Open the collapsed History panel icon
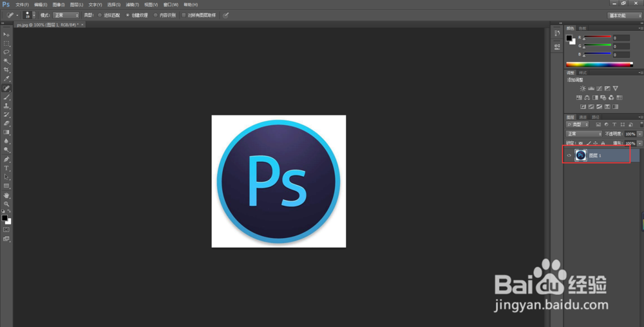 coord(557,34)
